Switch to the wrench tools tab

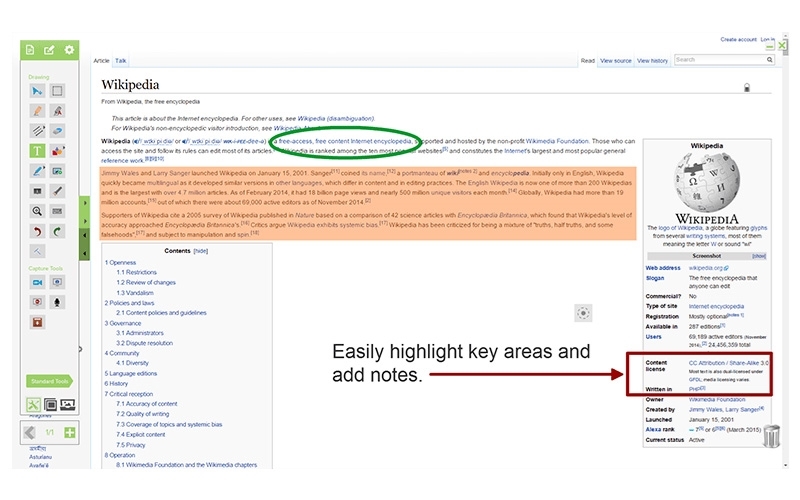(33, 405)
